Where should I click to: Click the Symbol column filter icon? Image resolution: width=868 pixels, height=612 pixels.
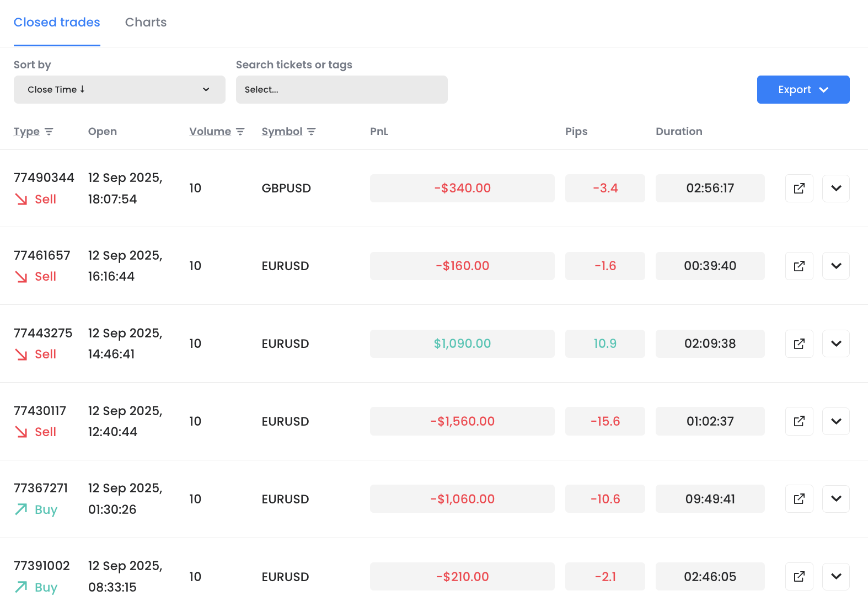click(x=312, y=132)
